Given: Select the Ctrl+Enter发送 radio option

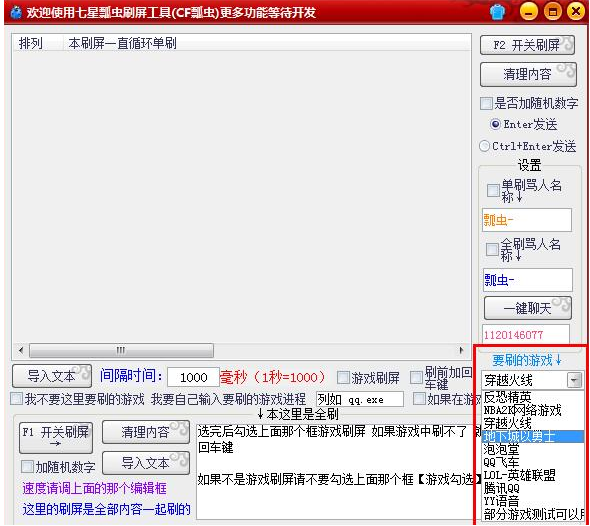Looking at the screenshot, I should click(484, 146).
